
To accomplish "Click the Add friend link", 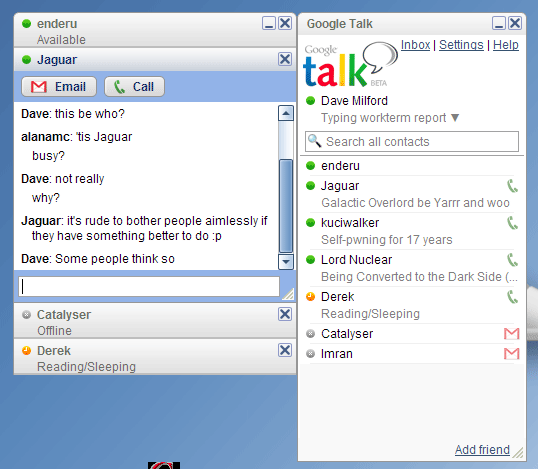I will point(482,449).
